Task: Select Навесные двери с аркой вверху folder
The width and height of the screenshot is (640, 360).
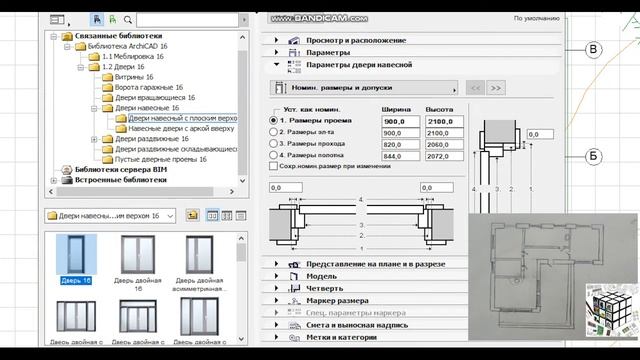Action: pyautogui.click(x=181, y=129)
